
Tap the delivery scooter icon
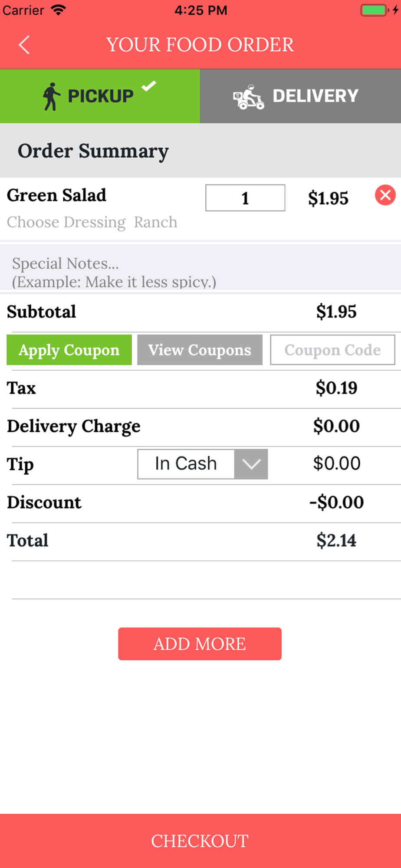(x=249, y=97)
